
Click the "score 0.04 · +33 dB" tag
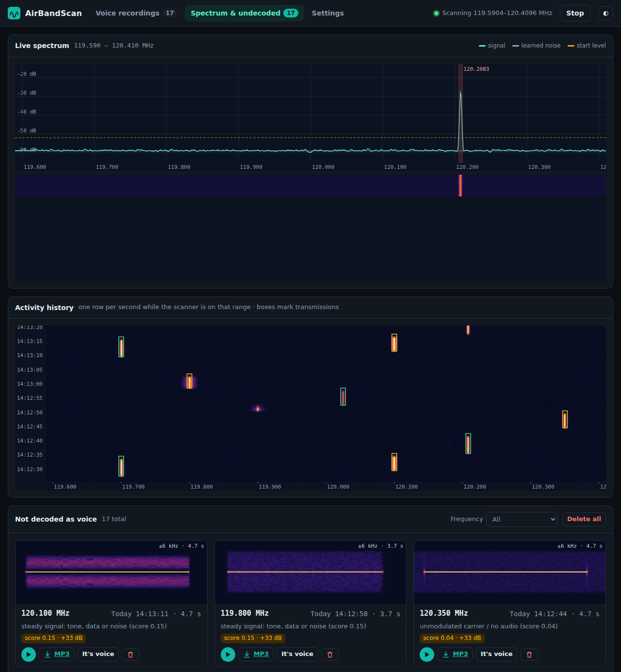(x=452, y=638)
